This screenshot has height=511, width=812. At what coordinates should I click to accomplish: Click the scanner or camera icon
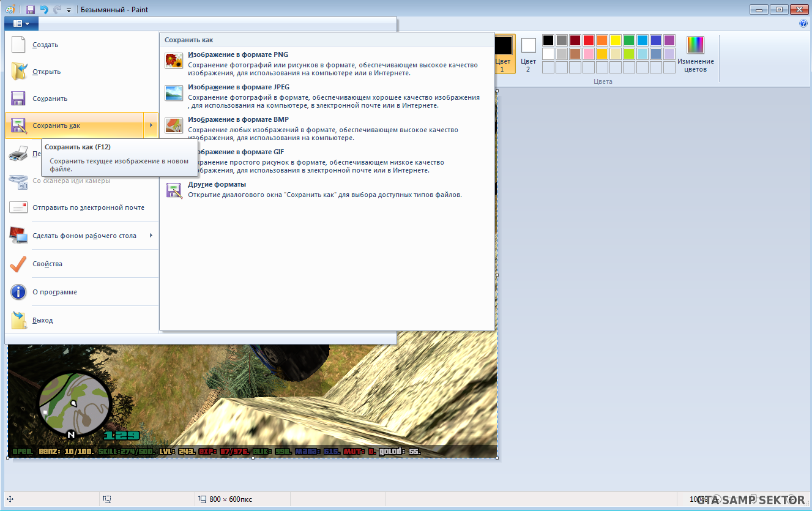[x=19, y=181]
